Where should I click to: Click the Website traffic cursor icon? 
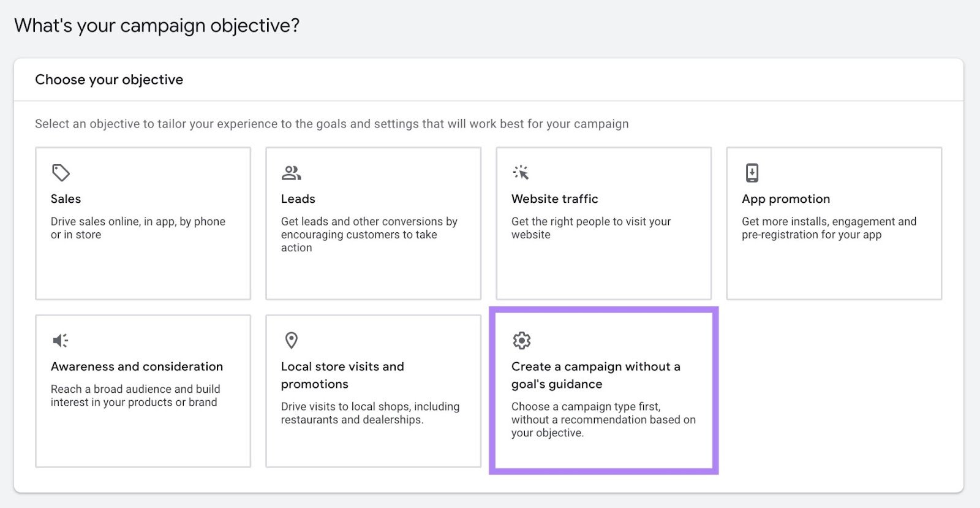(x=521, y=173)
